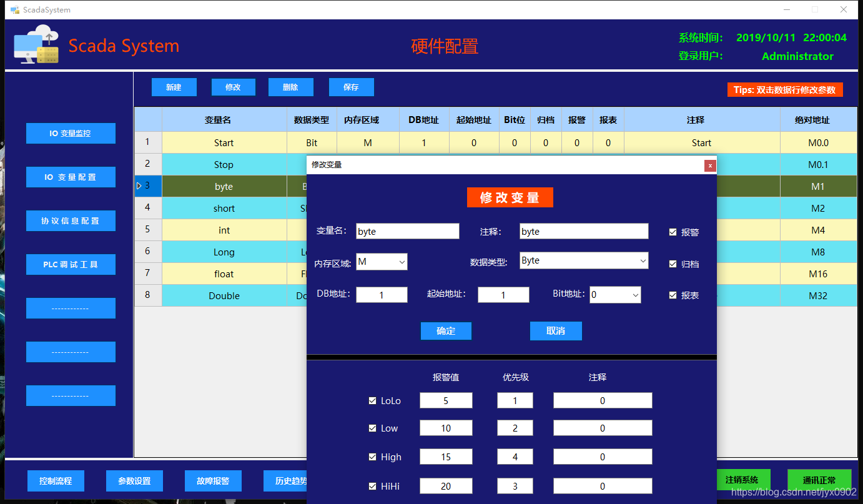The width and height of the screenshot is (863, 504).
Task: Click the HiHi 报警值 field showing 20
Action: pyautogui.click(x=446, y=486)
